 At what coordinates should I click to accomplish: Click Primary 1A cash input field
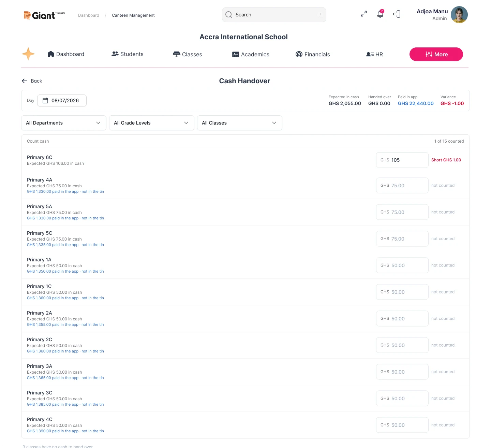pyautogui.click(x=402, y=265)
